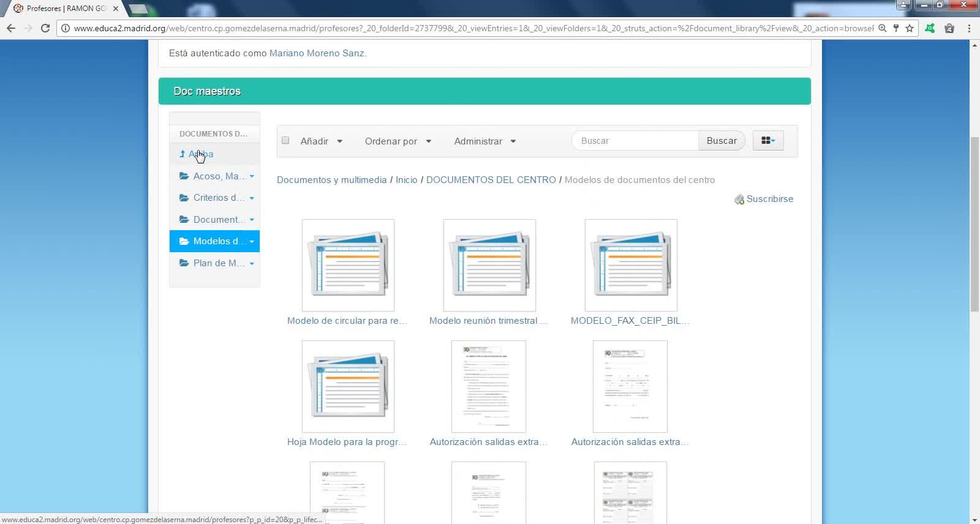Click the browser address bar URL
The width and height of the screenshot is (980, 524).
tap(473, 28)
